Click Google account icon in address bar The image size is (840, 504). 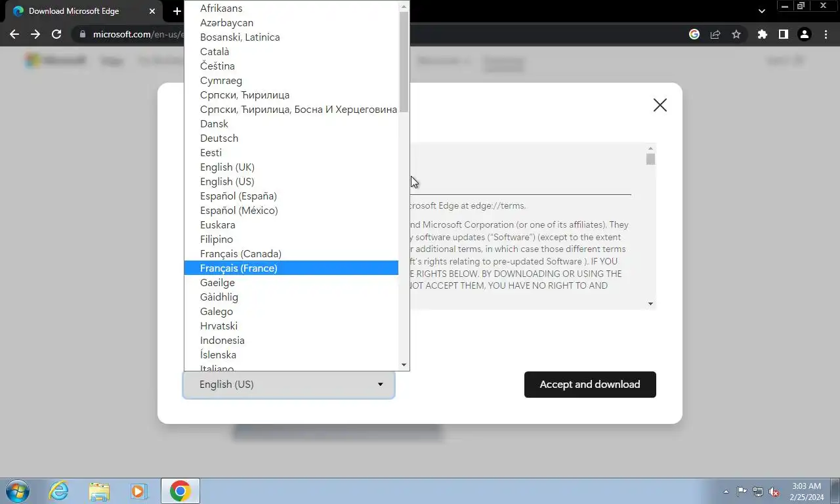(694, 34)
